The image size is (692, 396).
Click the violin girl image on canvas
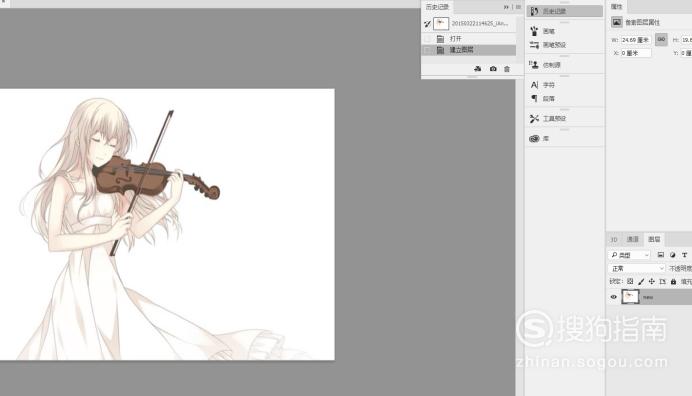(167, 224)
